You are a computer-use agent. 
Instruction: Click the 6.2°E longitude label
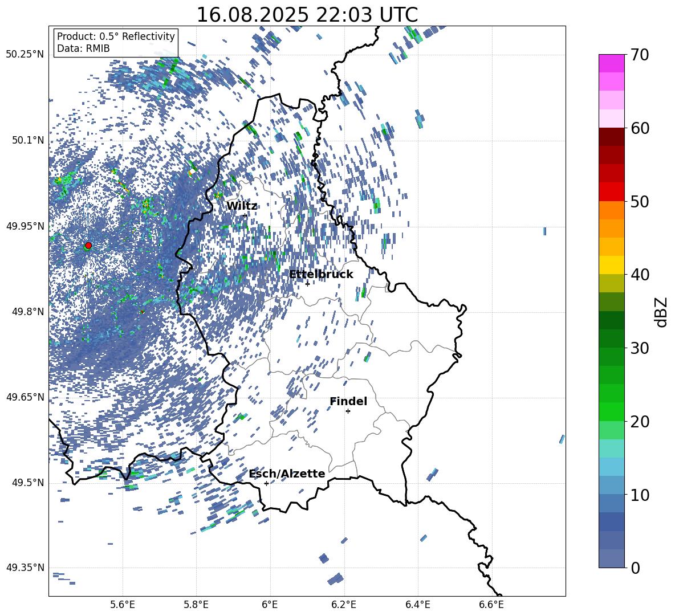[344, 605]
